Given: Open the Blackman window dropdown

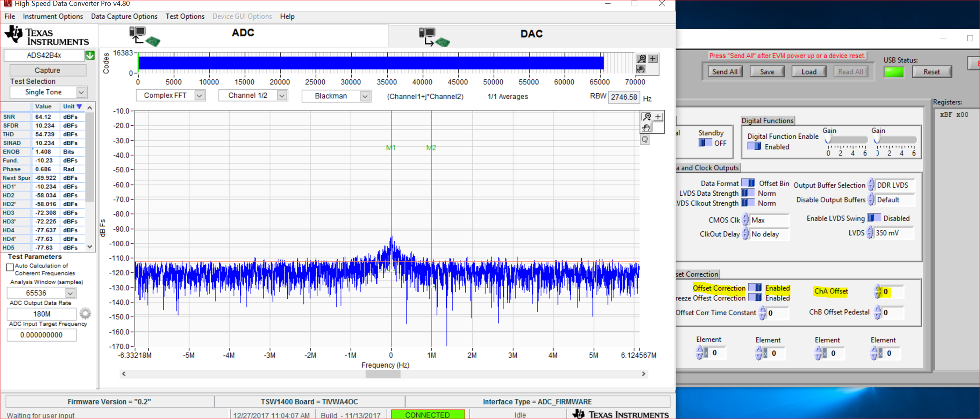Looking at the screenshot, I should [x=365, y=96].
